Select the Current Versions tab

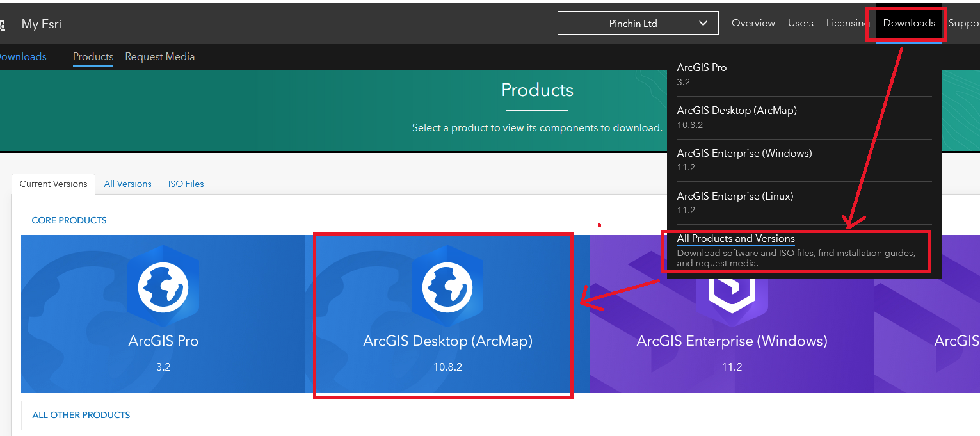click(53, 184)
